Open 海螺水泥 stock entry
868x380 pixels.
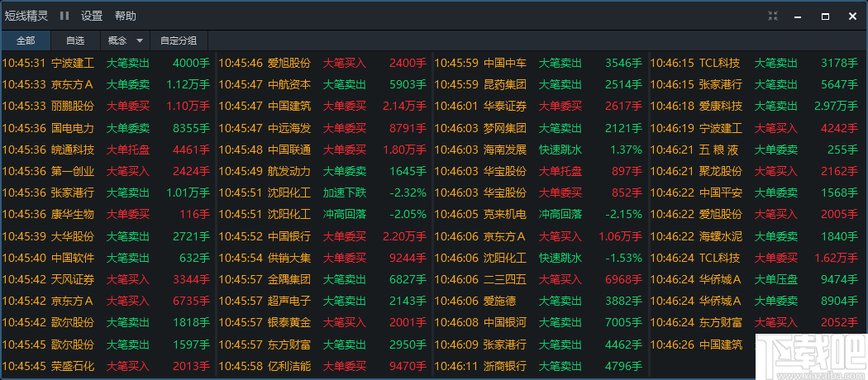[x=721, y=236]
